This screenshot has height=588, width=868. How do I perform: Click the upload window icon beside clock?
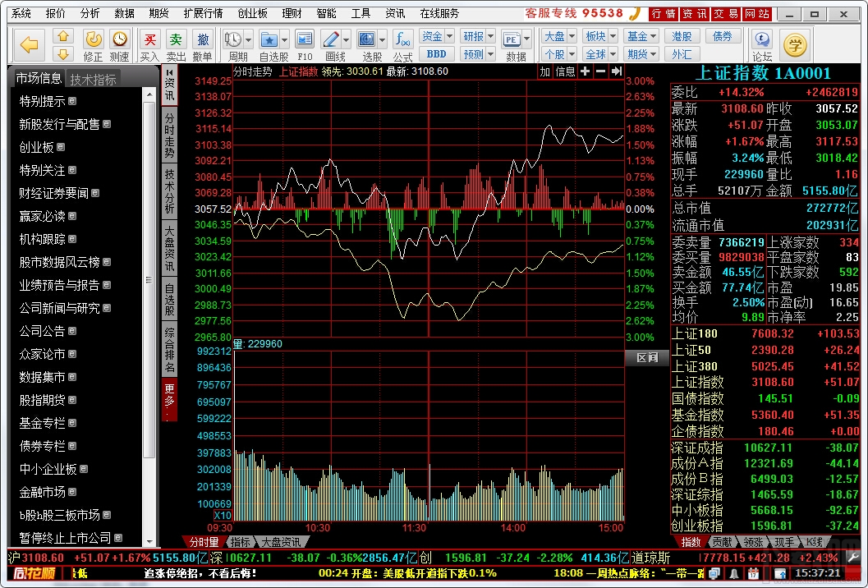tap(780, 573)
